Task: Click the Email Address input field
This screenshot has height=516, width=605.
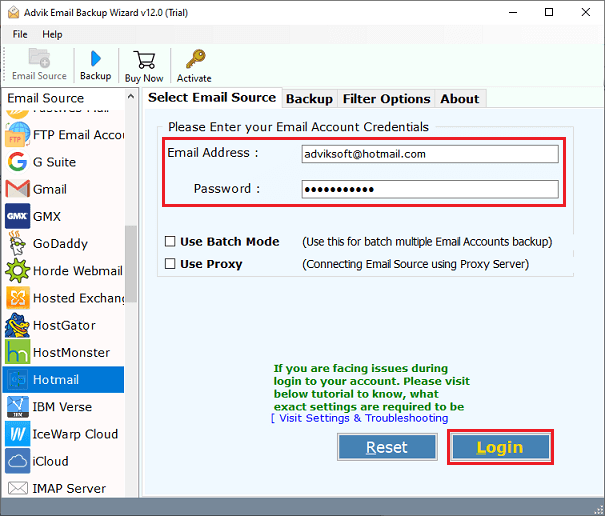Action: (x=430, y=154)
